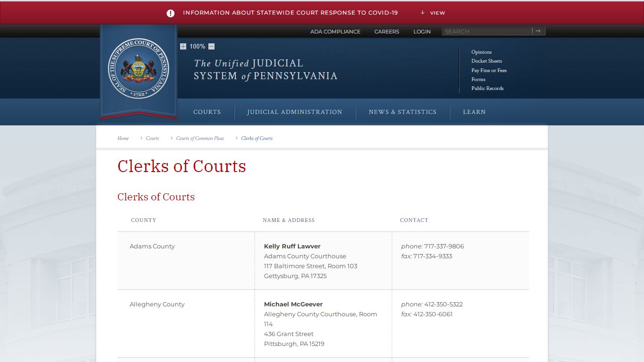Click the COVID-19 alert exclamation icon

point(171,13)
